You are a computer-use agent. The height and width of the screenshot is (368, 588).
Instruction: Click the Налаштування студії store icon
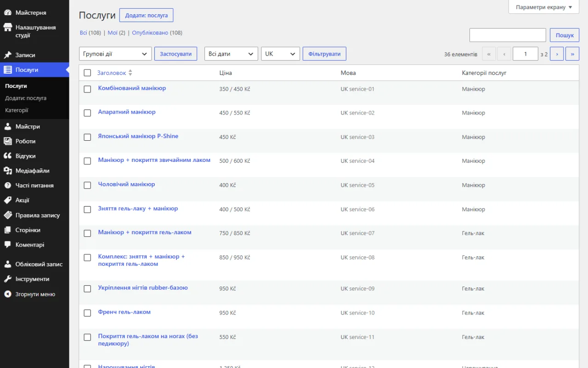(x=8, y=28)
